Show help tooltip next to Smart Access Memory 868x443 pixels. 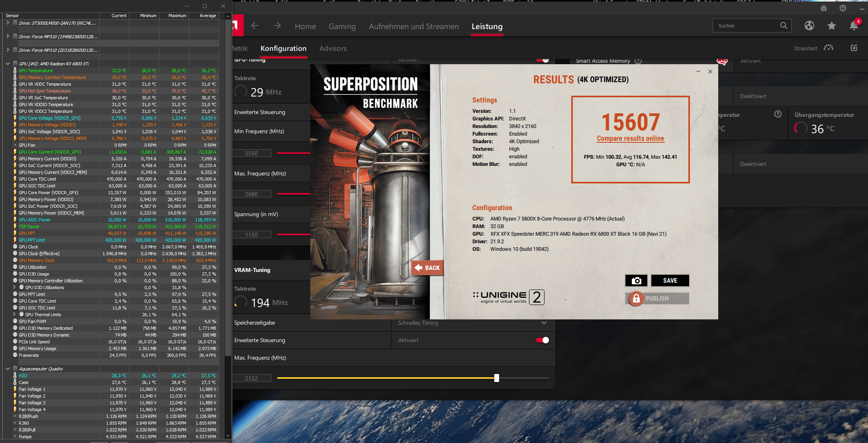tap(638, 61)
